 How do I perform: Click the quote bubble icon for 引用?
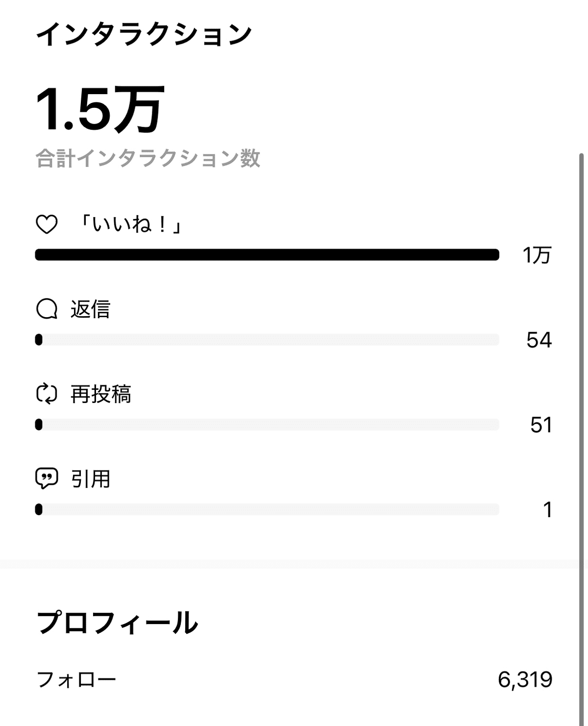point(47,478)
